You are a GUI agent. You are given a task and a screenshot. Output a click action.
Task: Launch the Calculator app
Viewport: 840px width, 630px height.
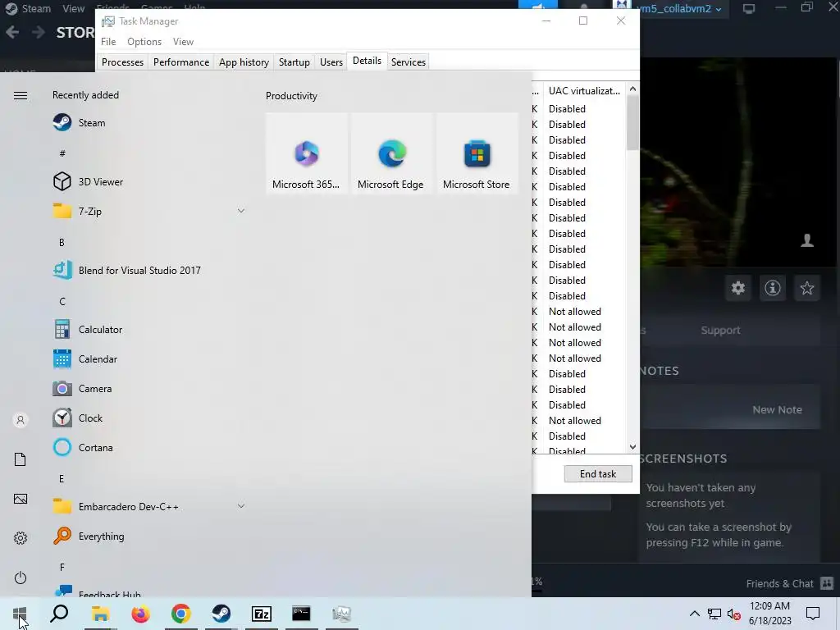click(88, 330)
